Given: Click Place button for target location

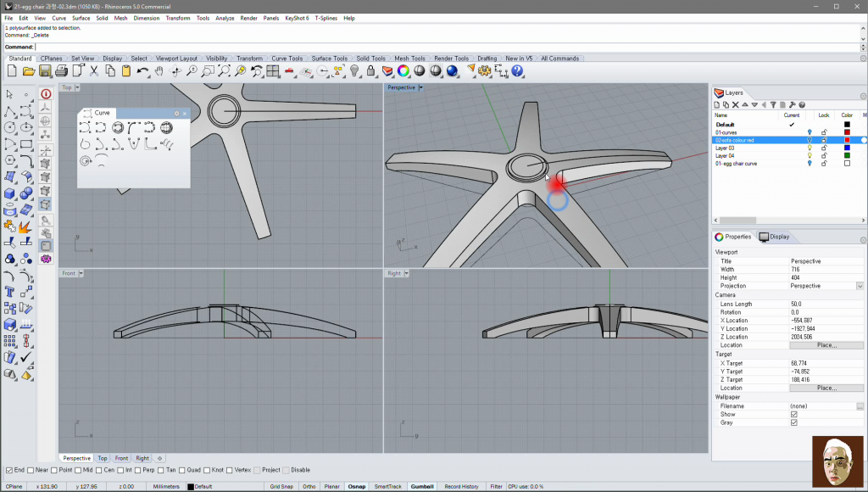Looking at the screenshot, I should click(826, 388).
